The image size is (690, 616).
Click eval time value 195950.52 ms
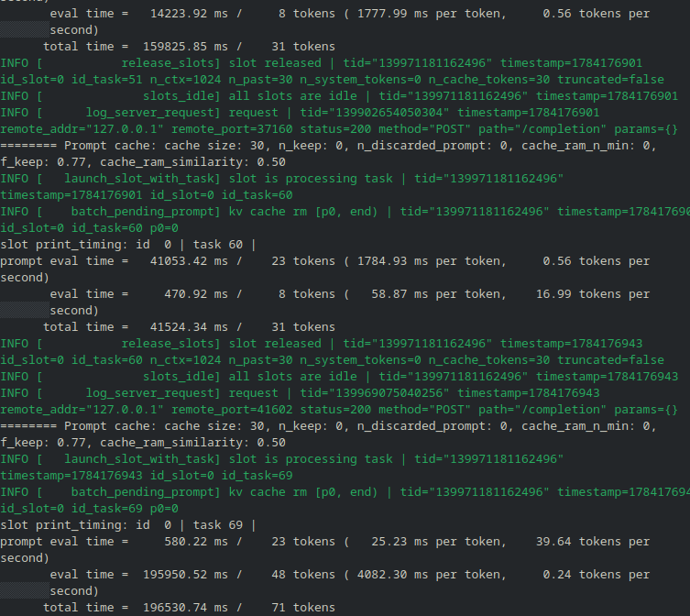click(x=186, y=575)
